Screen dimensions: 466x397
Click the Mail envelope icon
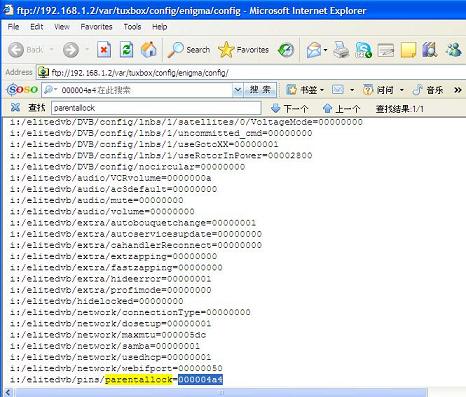point(314,50)
